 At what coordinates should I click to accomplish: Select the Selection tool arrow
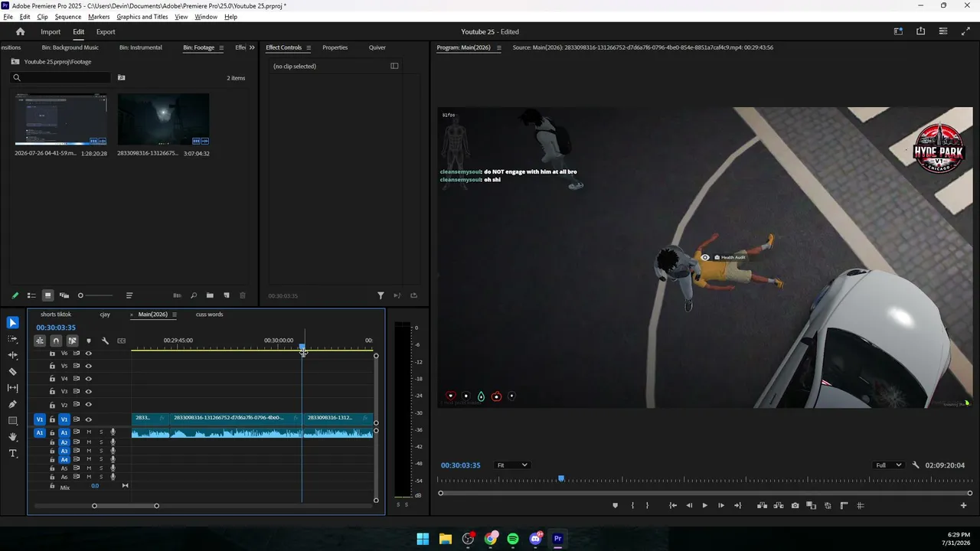12,323
